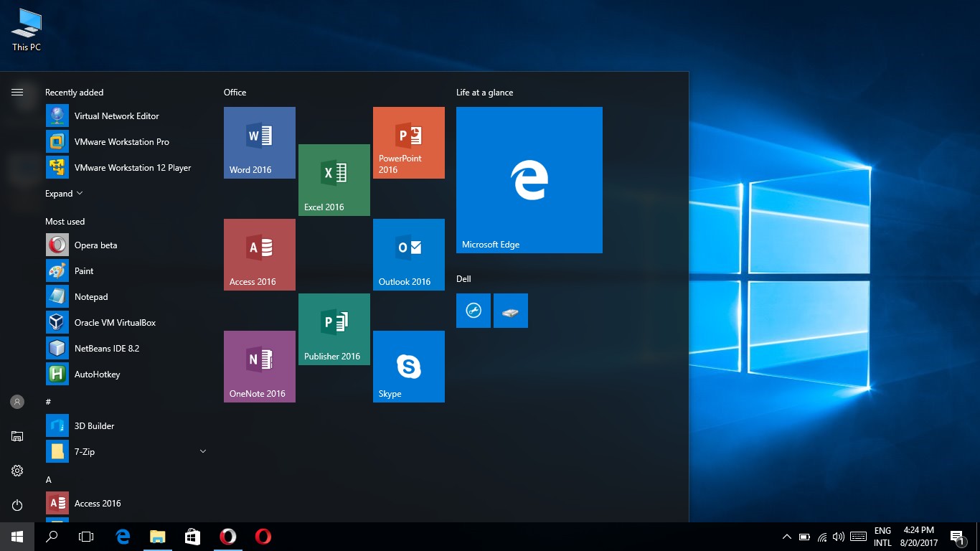Start Skype from its tile
This screenshot has width=980, height=551.
pos(408,366)
